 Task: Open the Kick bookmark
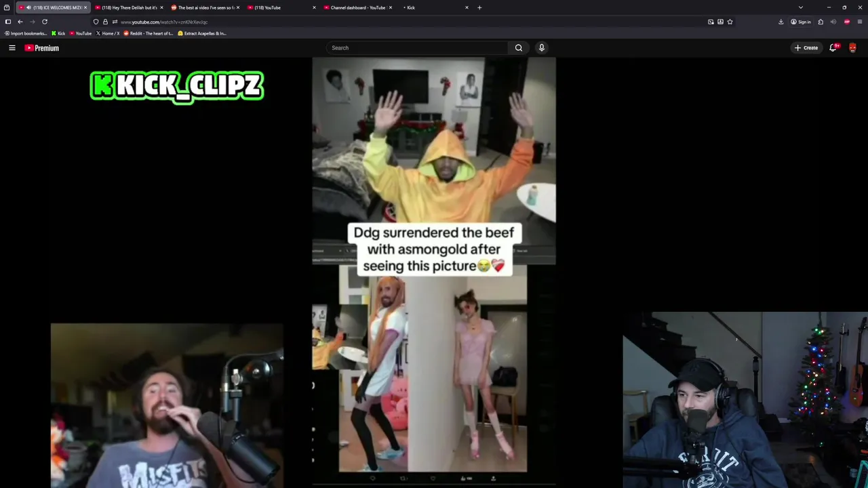[x=58, y=33]
